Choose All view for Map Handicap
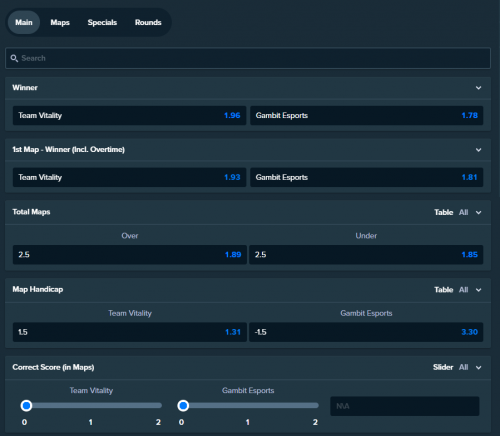 coord(463,290)
